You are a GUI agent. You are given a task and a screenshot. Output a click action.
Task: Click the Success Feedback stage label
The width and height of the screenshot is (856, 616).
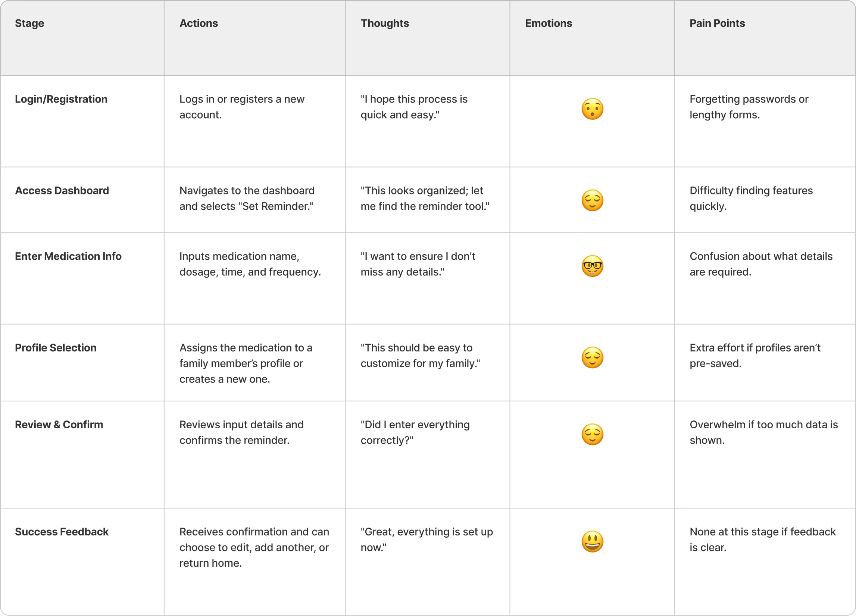pyautogui.click(x=62, y=532)
